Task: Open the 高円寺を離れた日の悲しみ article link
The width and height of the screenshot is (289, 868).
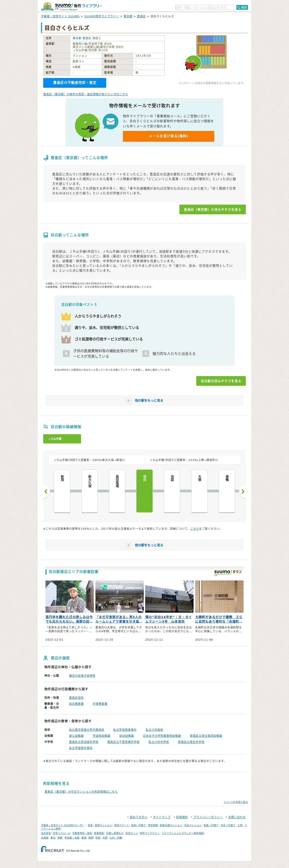Action: pyautogui.click(x=69, y=619)
